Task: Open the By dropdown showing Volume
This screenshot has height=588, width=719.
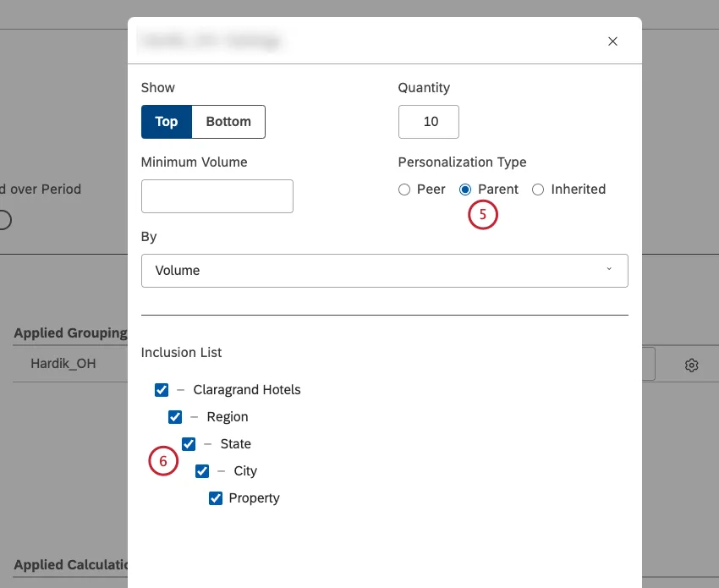Action: [x=385, y=270]
